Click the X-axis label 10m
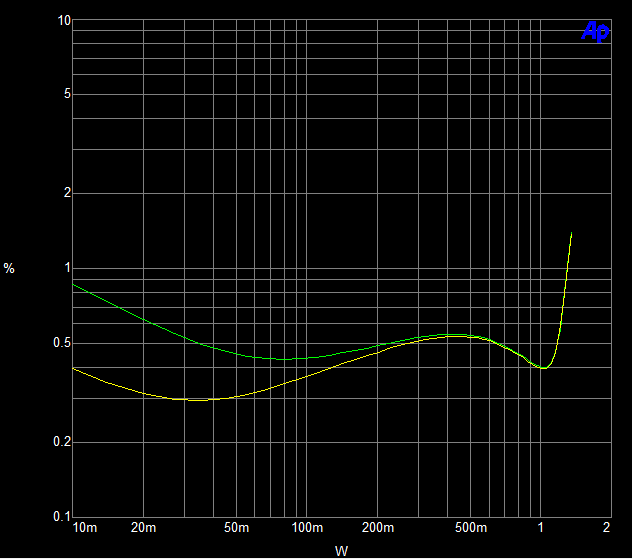The height and width of the screenshot is (559, 632). click(85, 528)
